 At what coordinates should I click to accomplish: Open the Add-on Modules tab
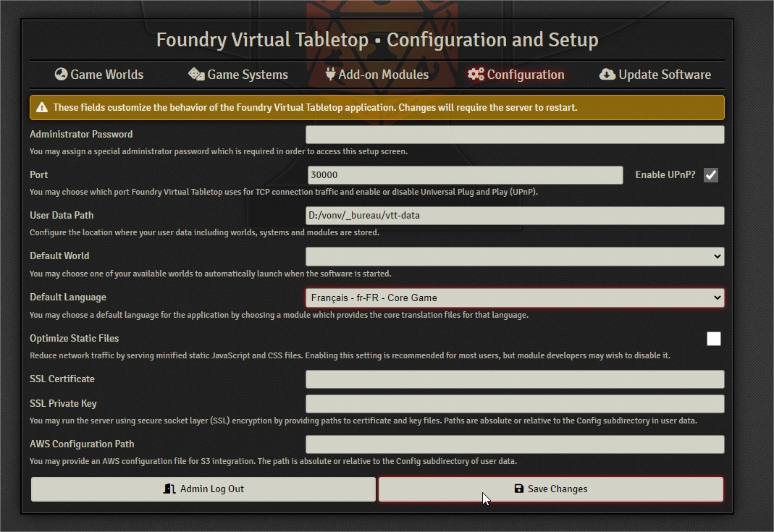[377, 75]
